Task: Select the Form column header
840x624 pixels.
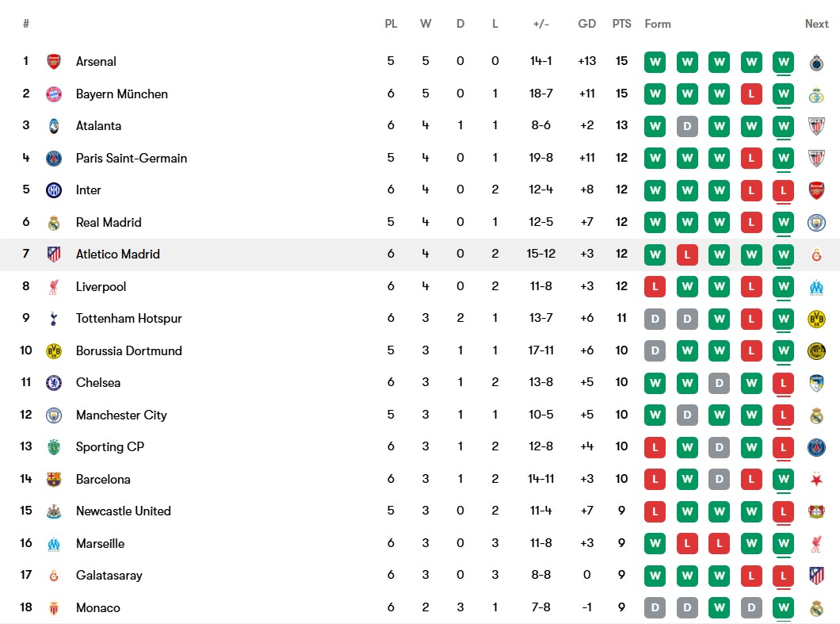Action: [x=658, y=24]
